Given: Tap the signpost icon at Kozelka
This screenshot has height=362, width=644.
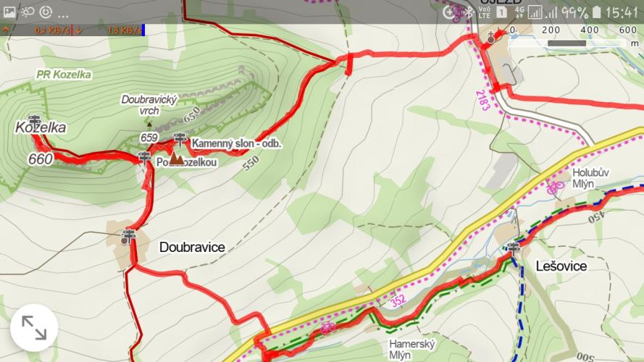Looking at the screenshot, I should point(35,120).
